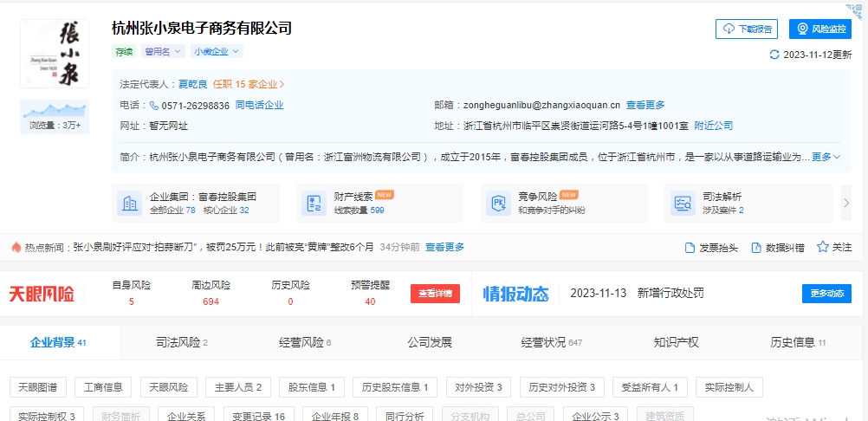
Task: Click the 风险监控 button
Action: pos(820,29)
